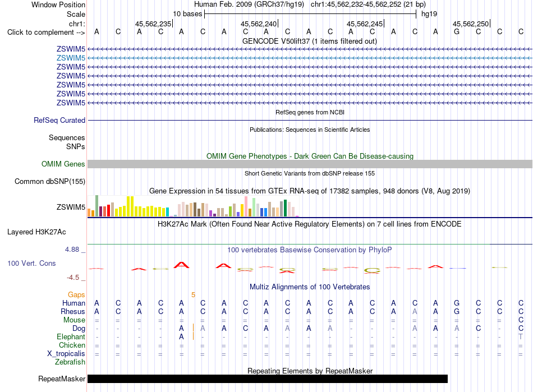
Task: Click the lone C base in the Mouse row
Action: click(x=521, y=320)
